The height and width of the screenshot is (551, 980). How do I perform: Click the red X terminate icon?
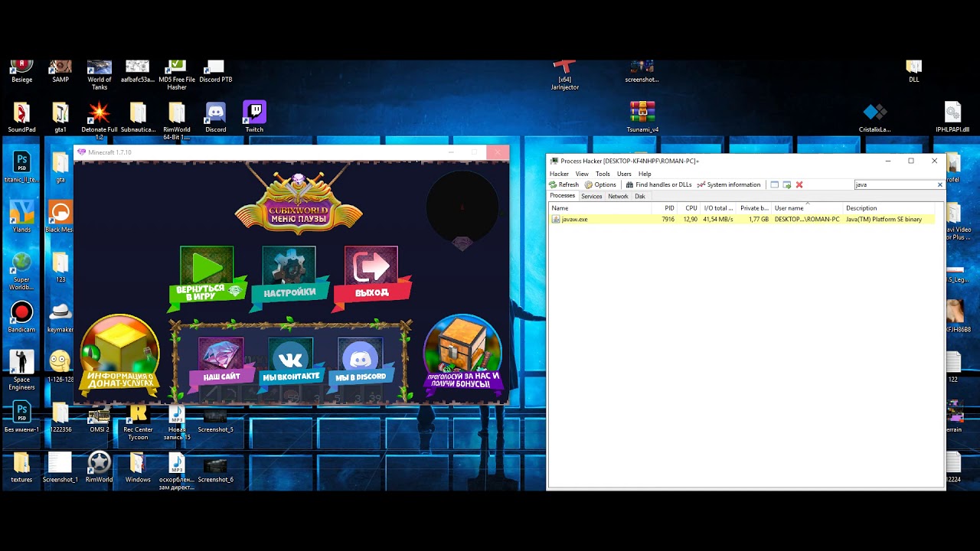click(799, 184)
